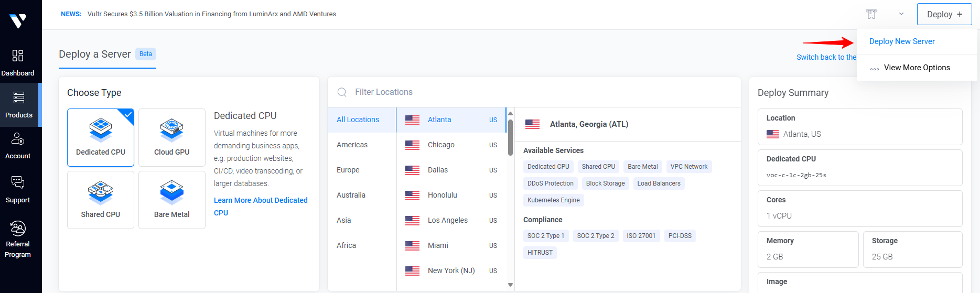Click the Shared CPU service tag

(x=598, y=167)
